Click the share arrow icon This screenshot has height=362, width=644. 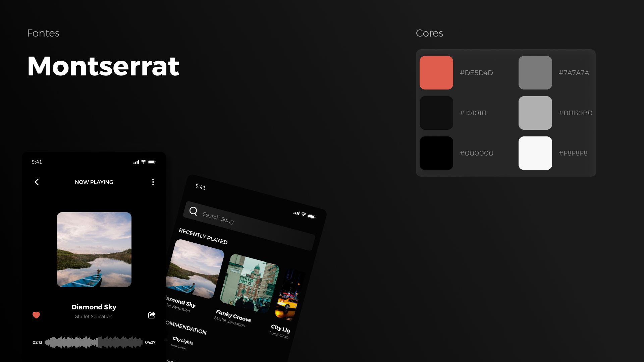pyautogui.click(x=152, y=315)
